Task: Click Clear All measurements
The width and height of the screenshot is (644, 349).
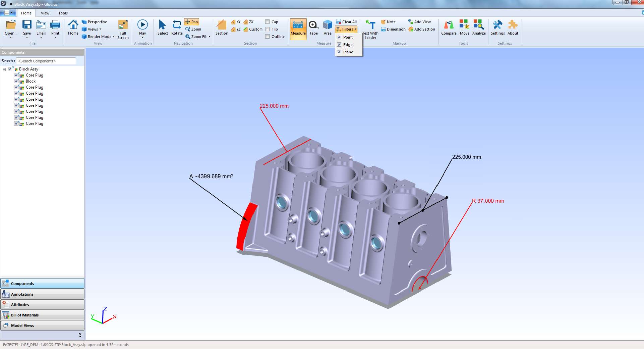Action: point(346,22)
